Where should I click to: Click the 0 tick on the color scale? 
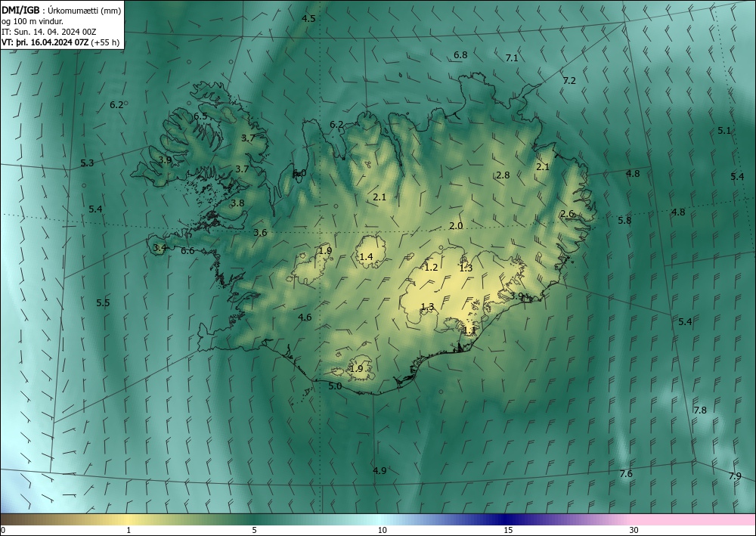point(3,531)
